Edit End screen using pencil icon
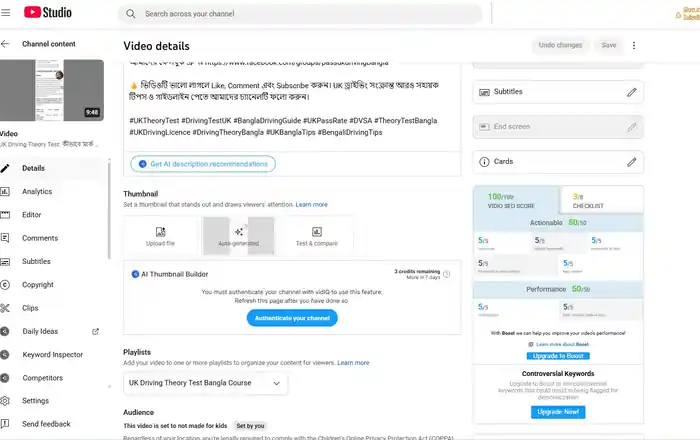 [631, 127]
